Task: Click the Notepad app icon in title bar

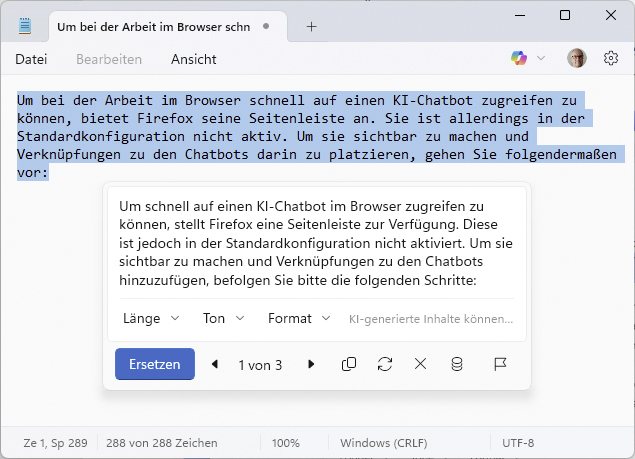Action: 25,26
